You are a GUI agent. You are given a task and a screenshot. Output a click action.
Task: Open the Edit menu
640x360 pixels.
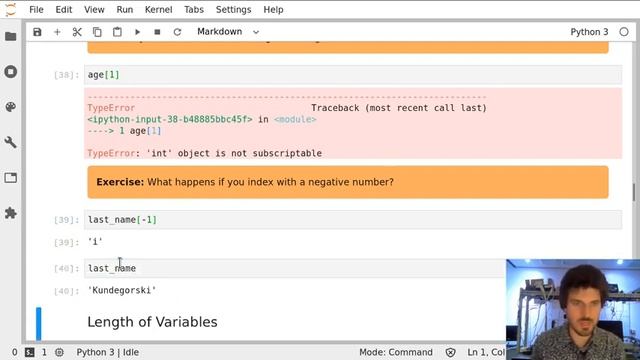(64, 9)
